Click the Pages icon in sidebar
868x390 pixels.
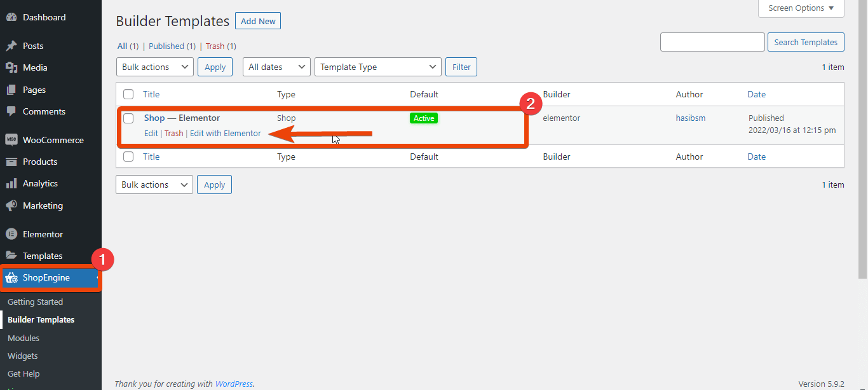point(11,90)
